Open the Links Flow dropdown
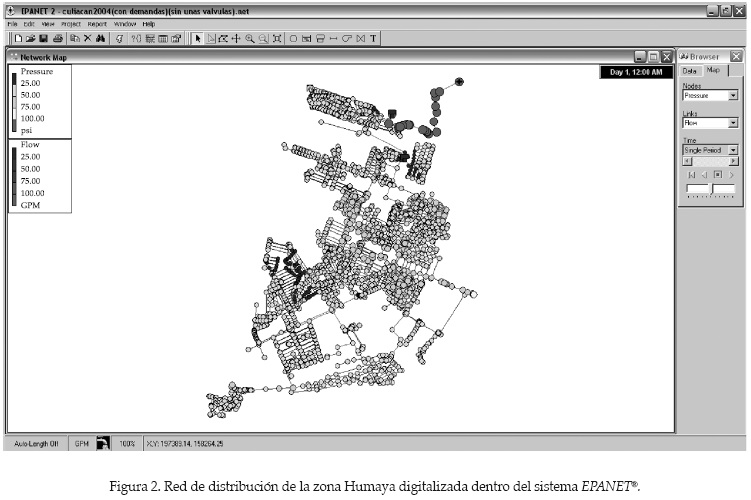Image resolution: width=751 pixels, height=500 pixels. [x=732, y=123]
